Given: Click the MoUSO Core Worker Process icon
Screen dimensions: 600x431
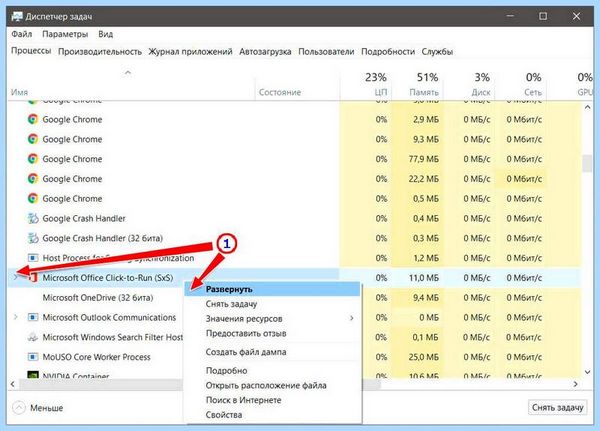Looking at the screenshot, I should [33, 357].
